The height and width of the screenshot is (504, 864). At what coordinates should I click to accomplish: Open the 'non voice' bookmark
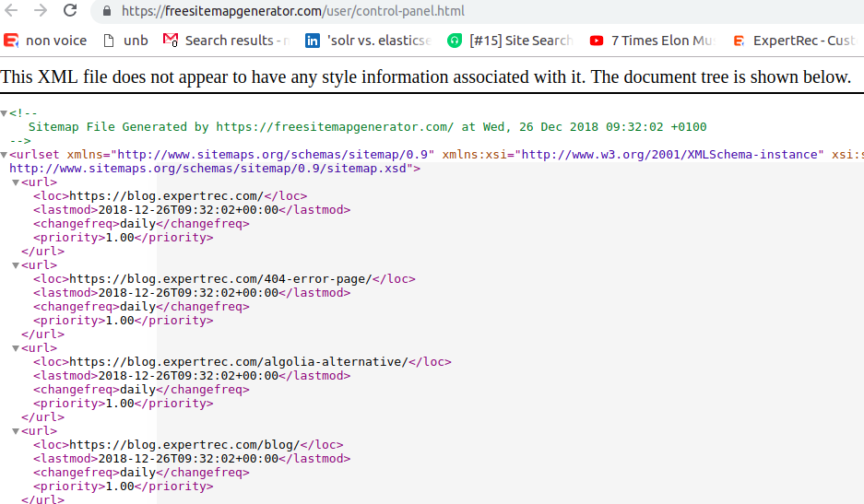click(x=45, y=41)
